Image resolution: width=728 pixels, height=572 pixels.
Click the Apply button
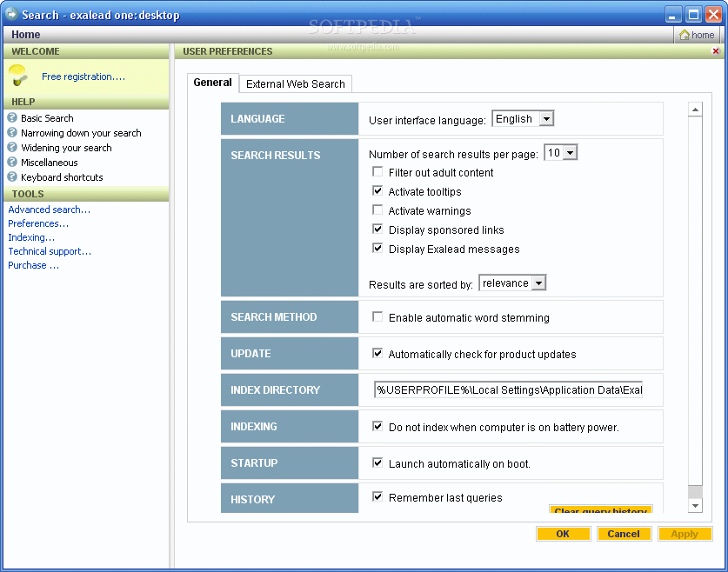point(685,534)
